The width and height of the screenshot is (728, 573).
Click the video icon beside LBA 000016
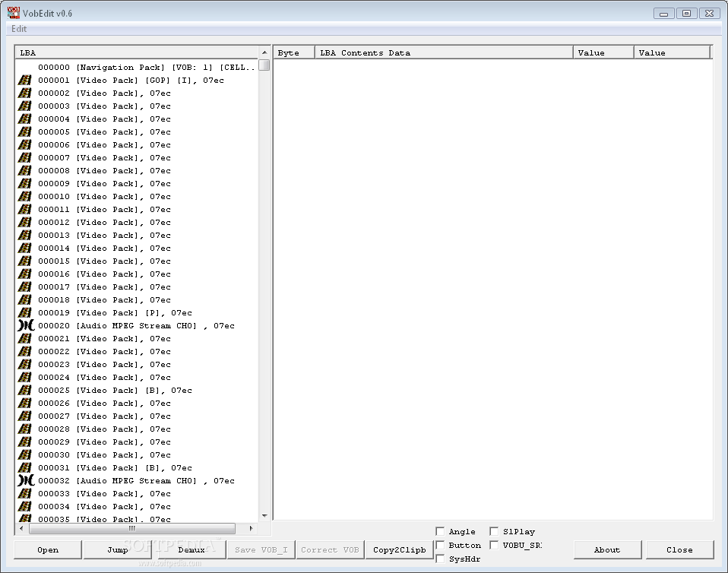click(x=24, y=274)
